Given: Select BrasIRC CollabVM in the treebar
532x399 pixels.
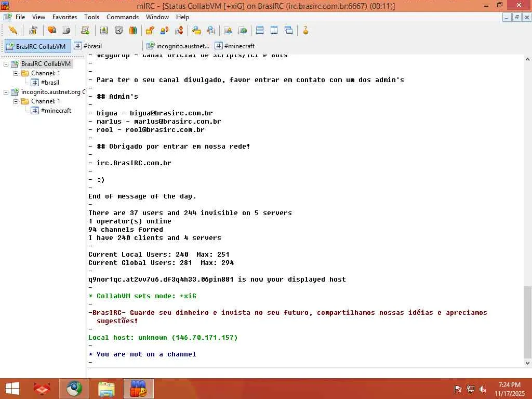Looking at the screenshot, I should [46, 64].
